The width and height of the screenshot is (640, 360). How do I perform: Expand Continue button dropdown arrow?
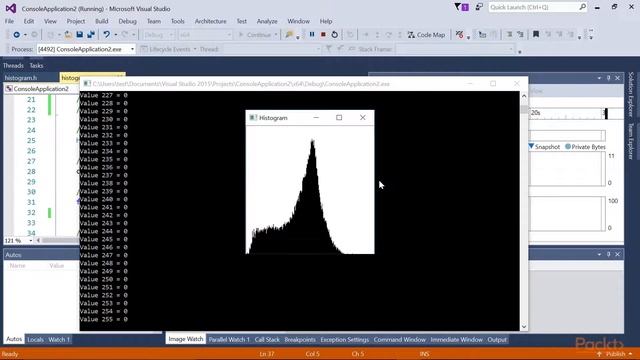click(x=276, y=35)
